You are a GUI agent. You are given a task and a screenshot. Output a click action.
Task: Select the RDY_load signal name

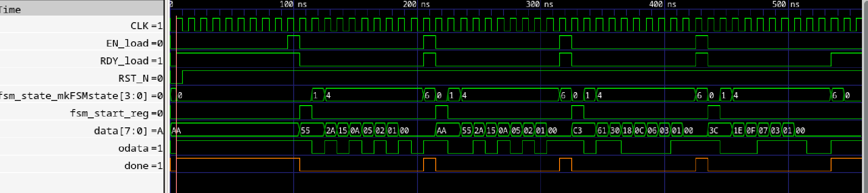[124, 61]
